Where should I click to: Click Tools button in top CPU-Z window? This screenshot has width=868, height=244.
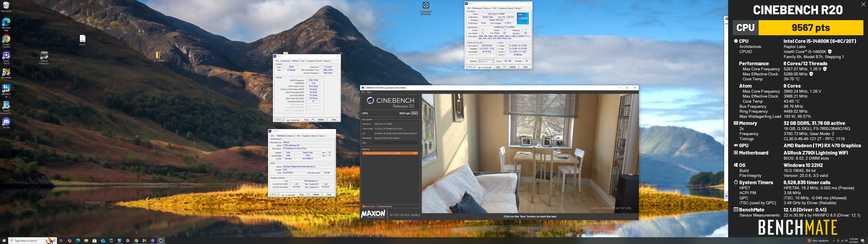(x=498, y=67)
